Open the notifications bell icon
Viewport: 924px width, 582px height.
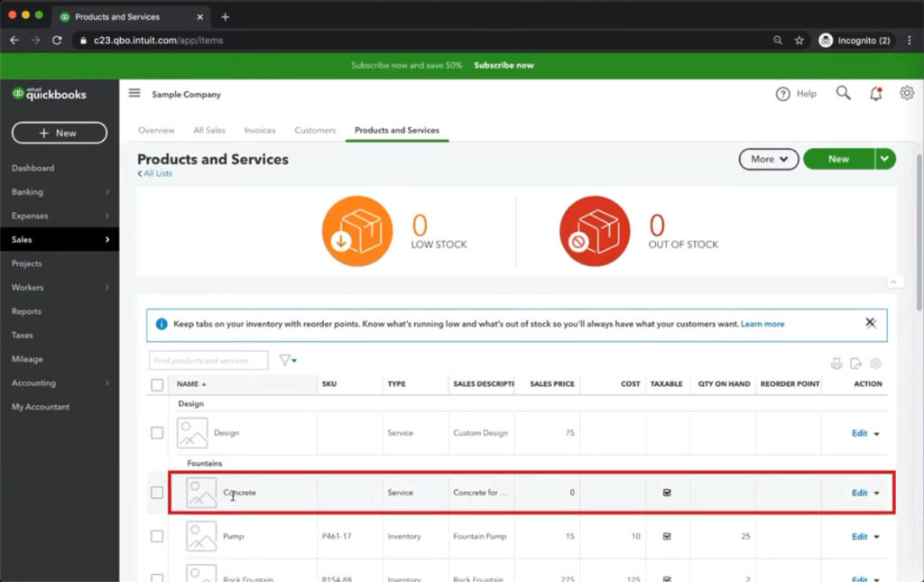click(x=875, y=94)
